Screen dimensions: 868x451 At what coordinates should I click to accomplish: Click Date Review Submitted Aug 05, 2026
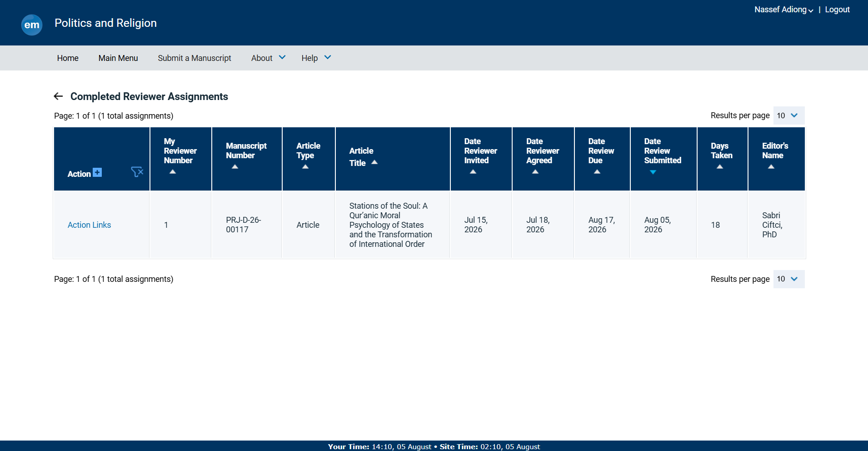point(658,225)
